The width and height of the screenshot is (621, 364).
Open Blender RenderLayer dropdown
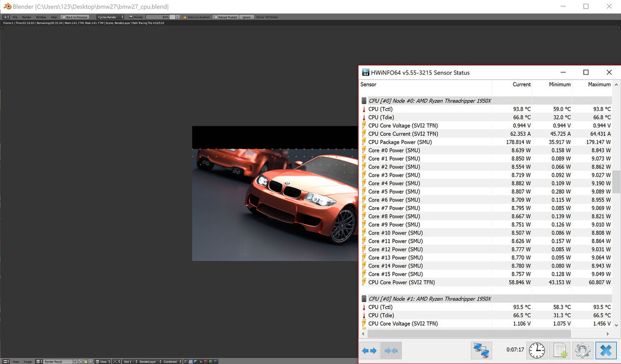pyautogui.click(x=150, y=362)
